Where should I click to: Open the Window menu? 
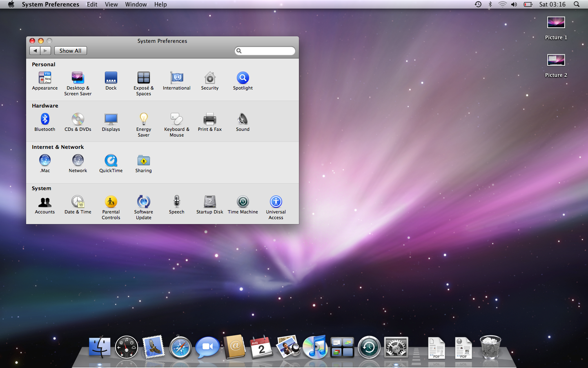pyautogui.click(x=136, y=4)
